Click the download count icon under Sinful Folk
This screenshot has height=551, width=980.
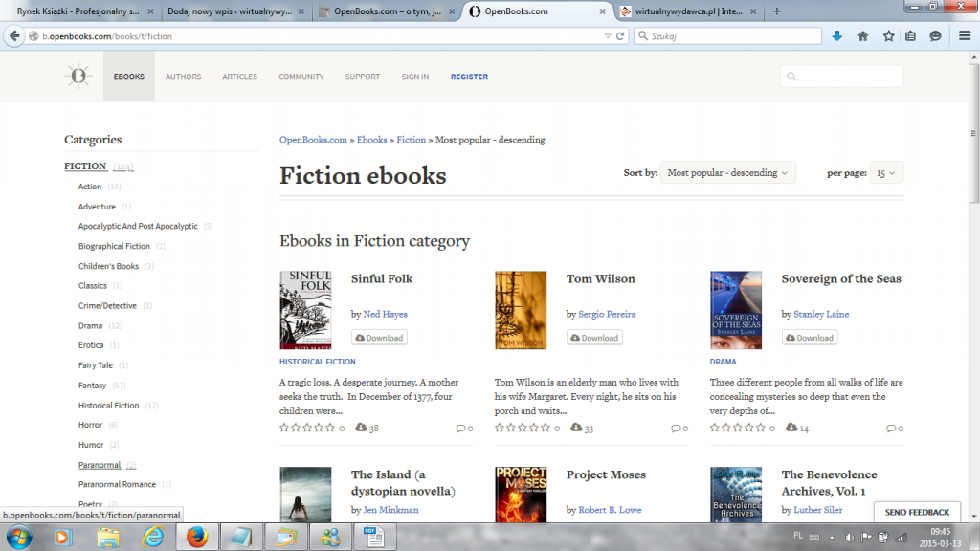tap(361, 428)
